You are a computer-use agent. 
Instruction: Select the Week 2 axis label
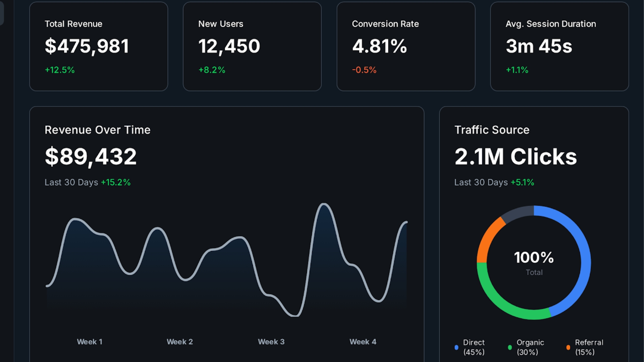coord(180,342)
